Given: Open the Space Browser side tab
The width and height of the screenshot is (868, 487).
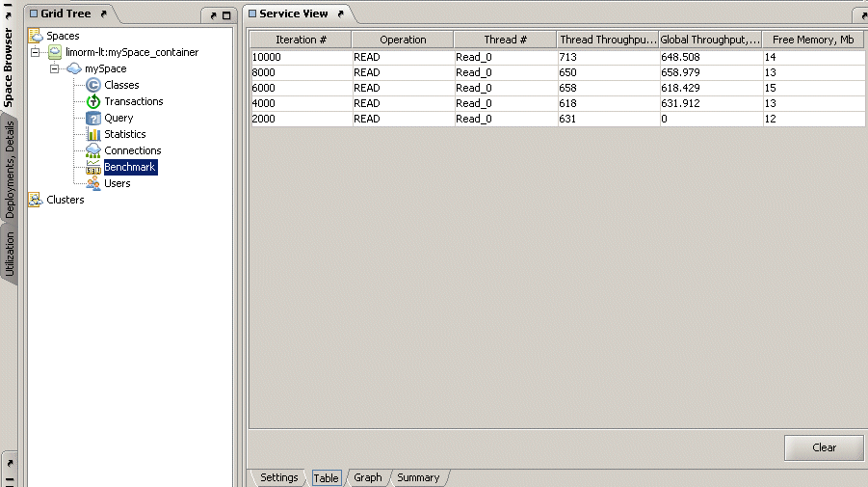Looking at the screenshot, I should click(9, 68).
